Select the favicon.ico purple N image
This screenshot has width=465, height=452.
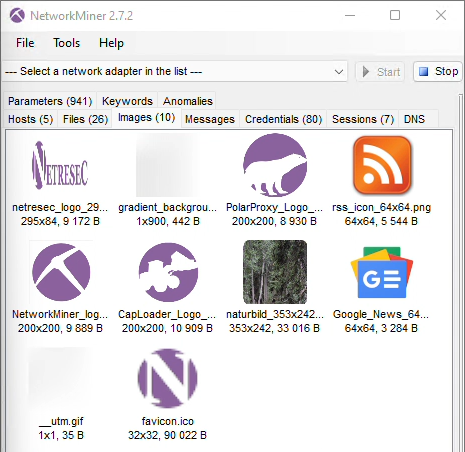click(167, 379)
